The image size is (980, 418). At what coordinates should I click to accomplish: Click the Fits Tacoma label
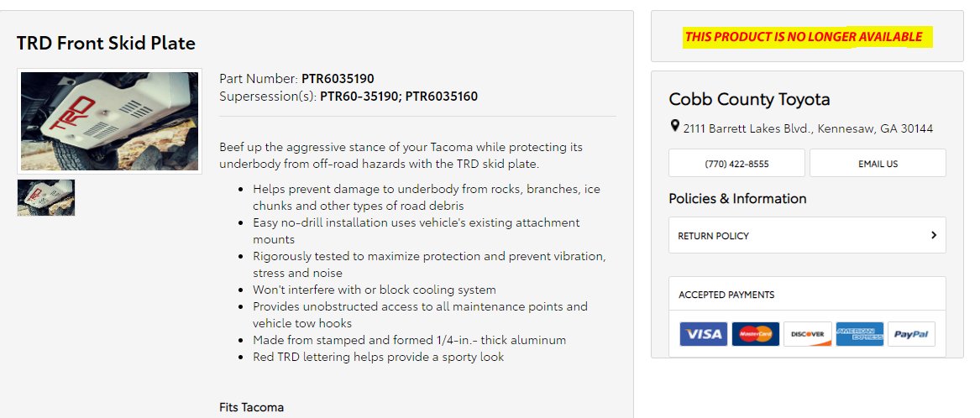[251, 407]
